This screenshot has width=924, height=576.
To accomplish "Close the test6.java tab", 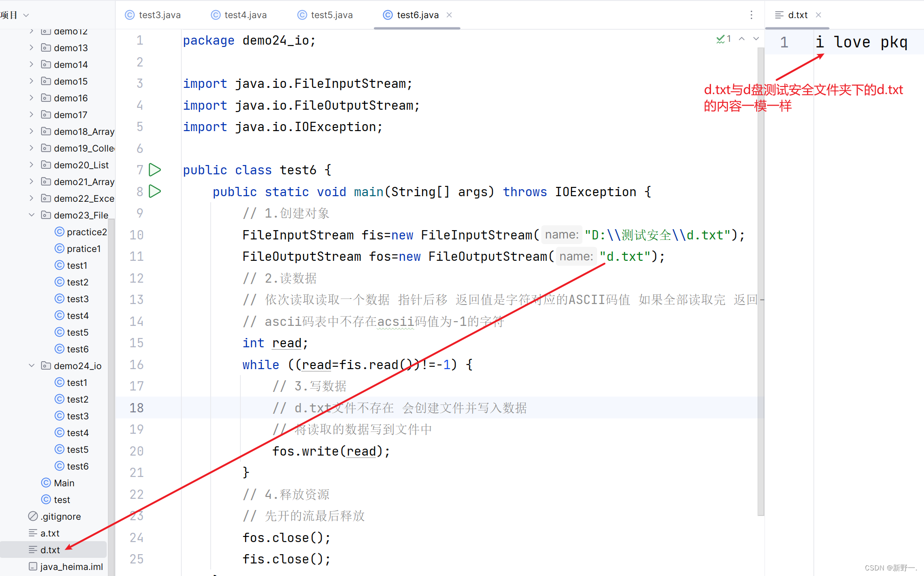I will [x=449, y=15].
